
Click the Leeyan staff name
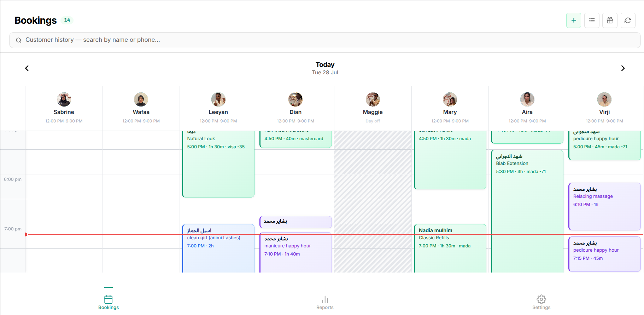pos(218,112)
